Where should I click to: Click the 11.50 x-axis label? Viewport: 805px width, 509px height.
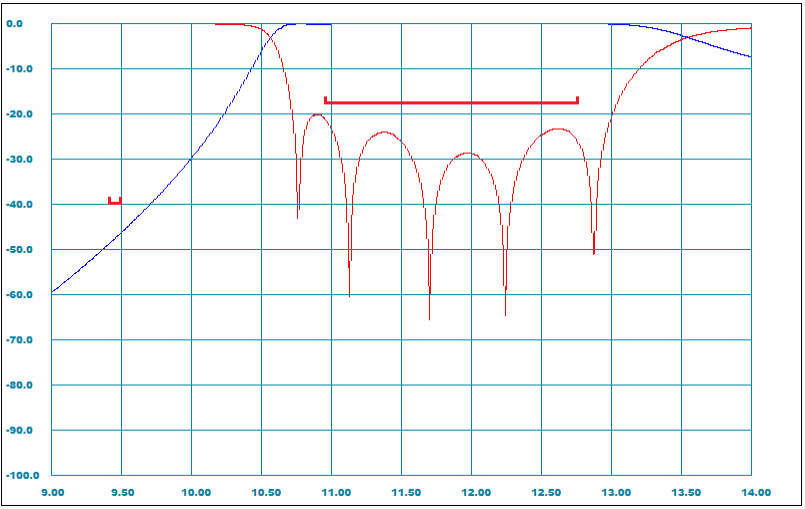402,492
